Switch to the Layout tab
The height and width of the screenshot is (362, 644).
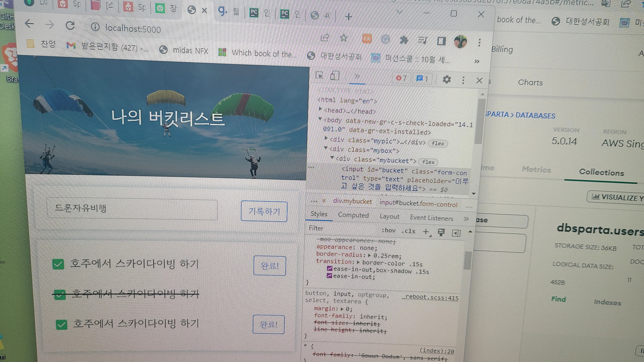[x=390, y=216]
